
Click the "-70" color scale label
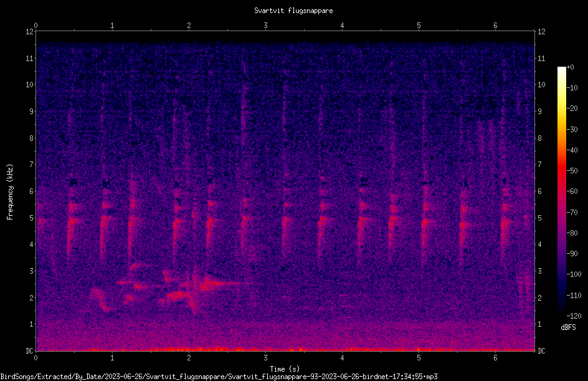point(572,213)
